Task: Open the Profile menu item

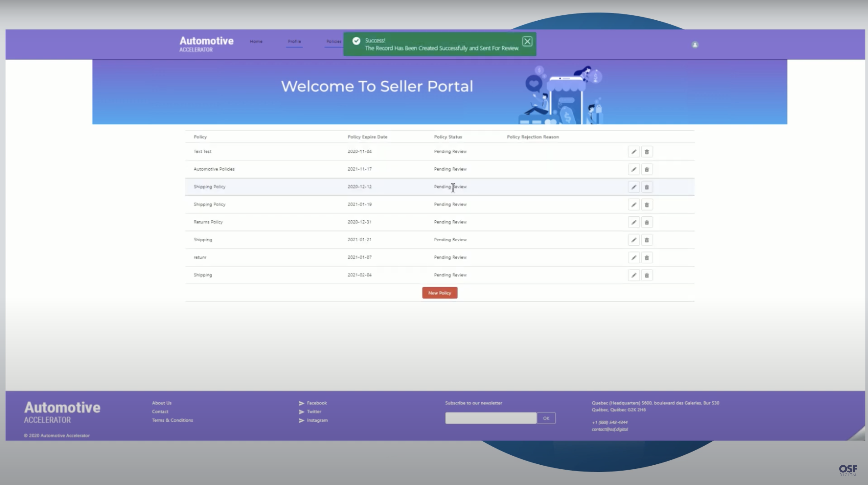Action: tap(294, 41)
